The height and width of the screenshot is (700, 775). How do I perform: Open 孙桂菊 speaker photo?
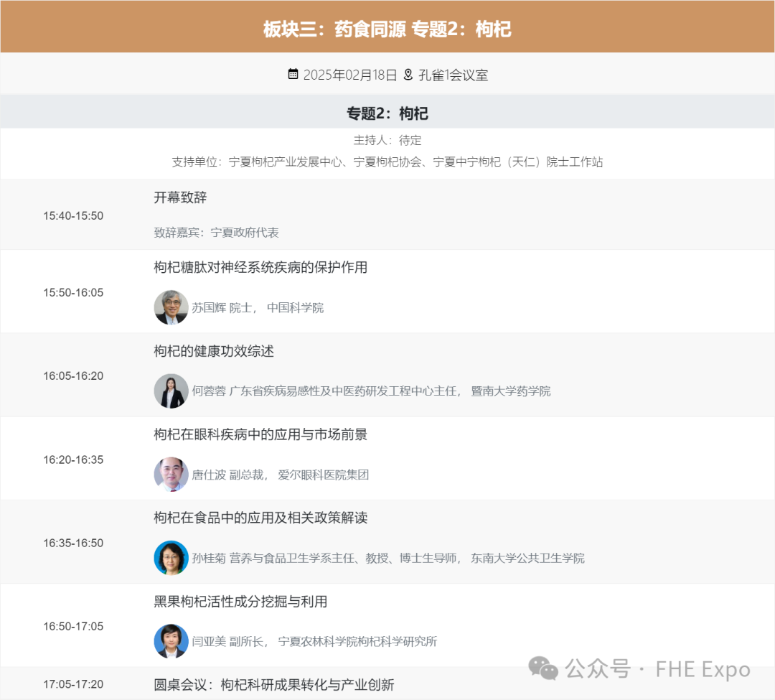[x=171, y=558]
